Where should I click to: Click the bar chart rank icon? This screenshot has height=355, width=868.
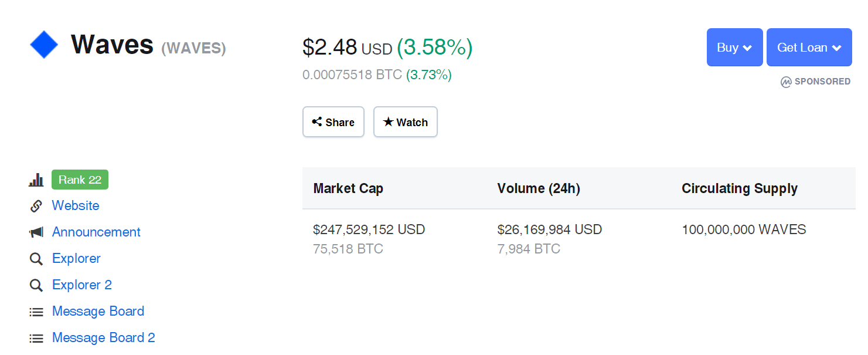click(x=36, y=180)
